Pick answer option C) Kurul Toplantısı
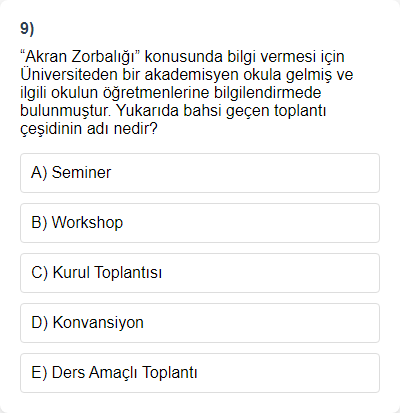Viewport: 400px width, 413px height. (x=200, y=273)
